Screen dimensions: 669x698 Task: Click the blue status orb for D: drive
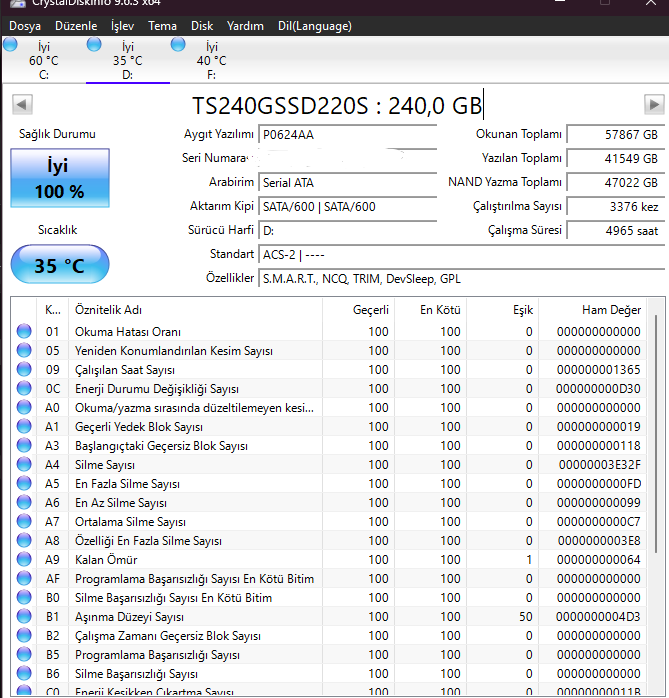[x=94, y=45]
